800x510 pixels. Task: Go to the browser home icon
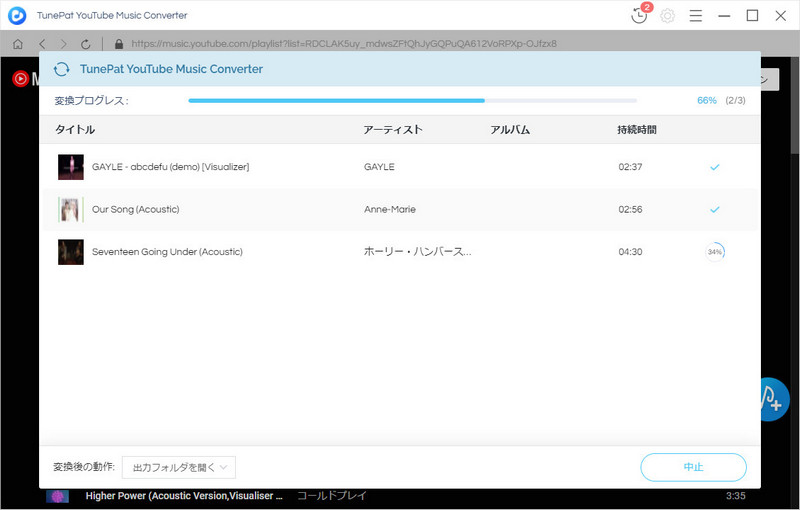click(18, 44)
